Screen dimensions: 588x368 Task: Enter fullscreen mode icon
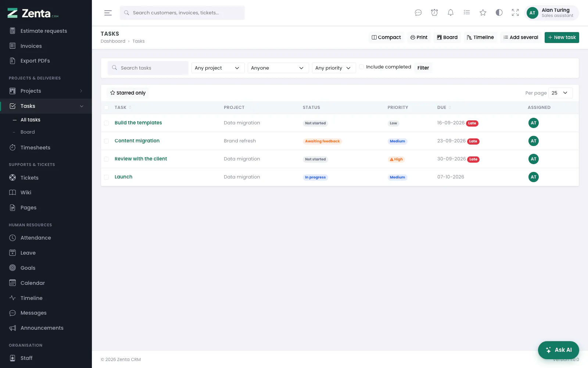tap(515, 13)
